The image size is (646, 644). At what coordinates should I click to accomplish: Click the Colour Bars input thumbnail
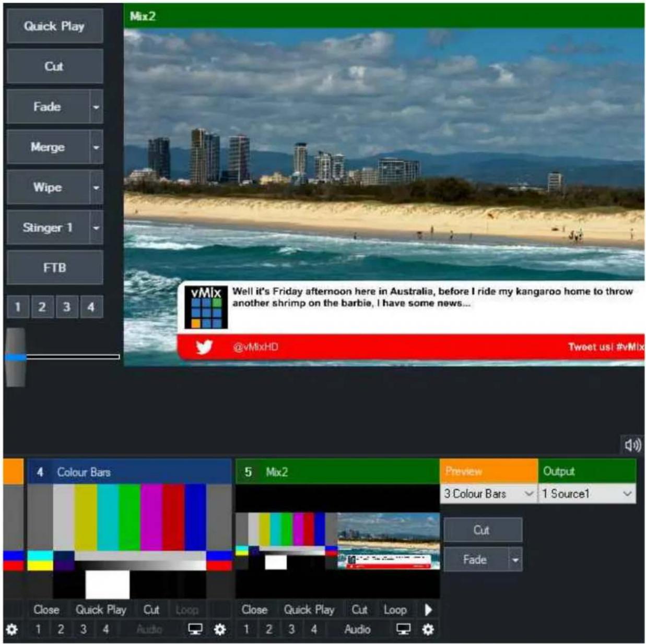pyautogui.click(x=130, y=541)
